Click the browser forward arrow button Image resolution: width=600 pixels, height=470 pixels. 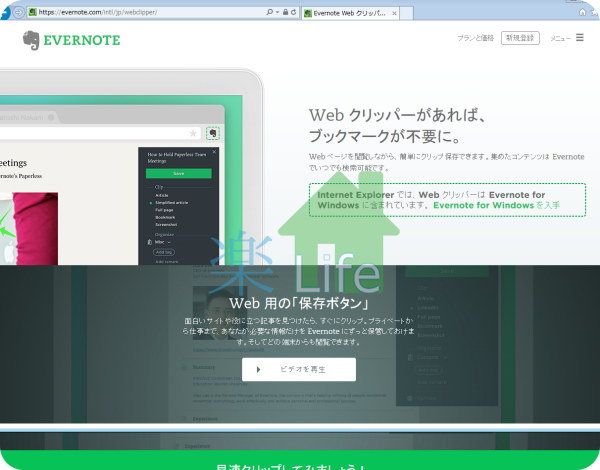pos(18,12)
